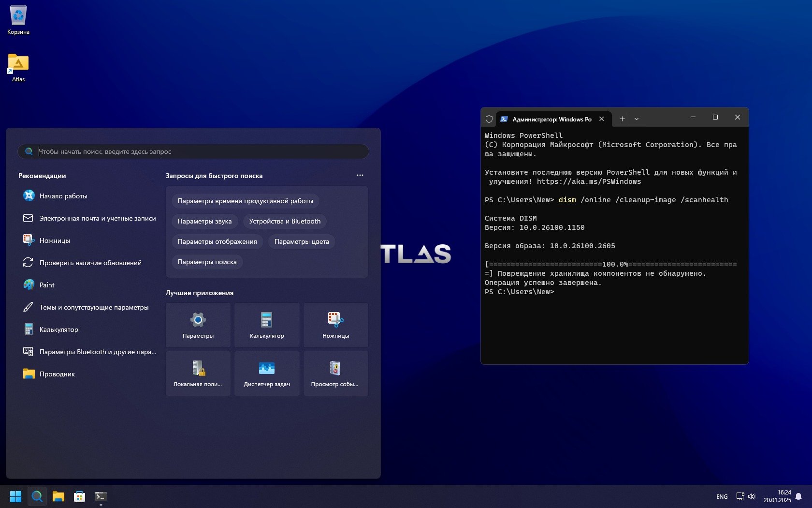Switch input language from ENG indicator

[x=722, y=497]
